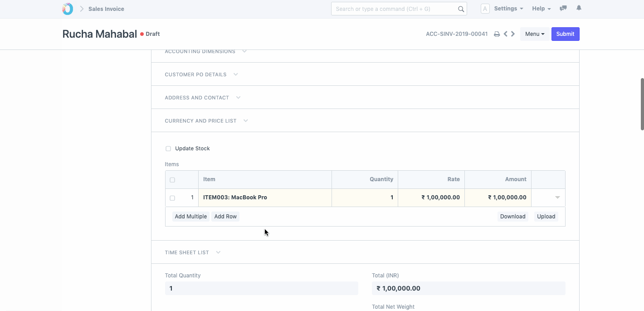Click the Add Row button
Viewport: 644px width, 311px height.
[225, 217]
